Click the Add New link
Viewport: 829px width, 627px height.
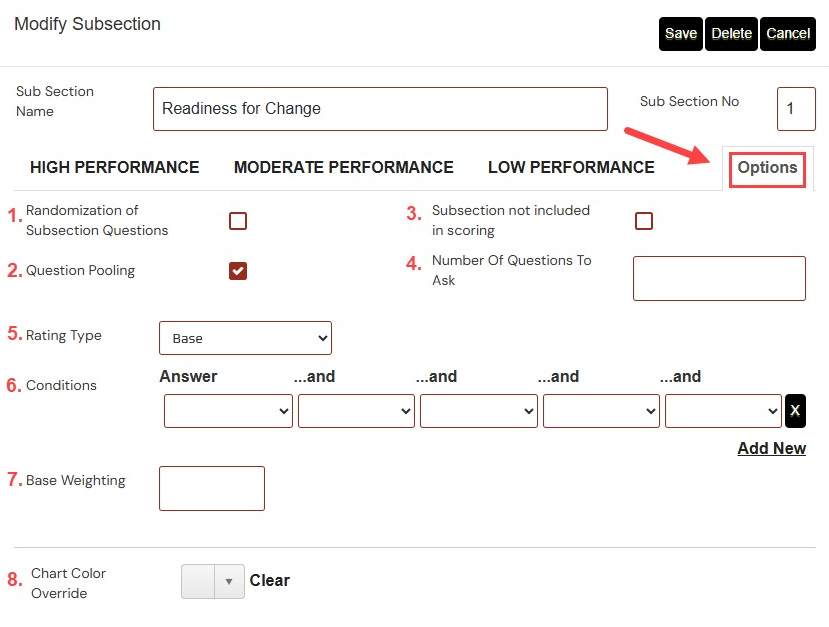click(771, 448)
